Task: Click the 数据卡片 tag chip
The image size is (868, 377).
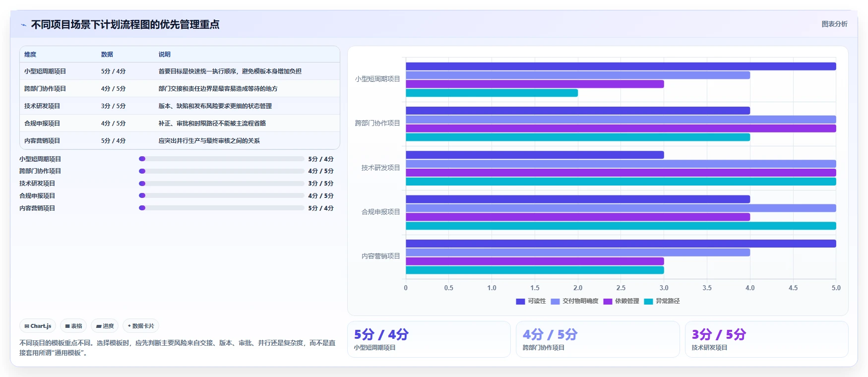Action: (141, 326)
